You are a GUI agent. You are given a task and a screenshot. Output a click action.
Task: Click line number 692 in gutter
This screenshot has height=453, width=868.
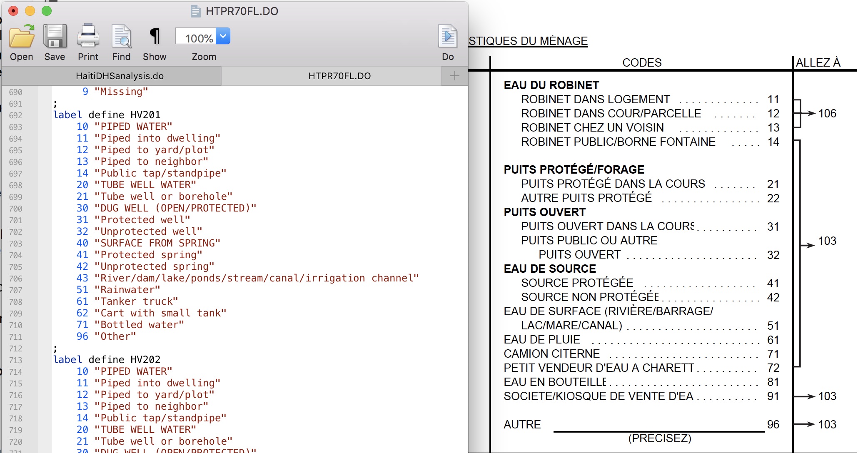click(16, 115)
